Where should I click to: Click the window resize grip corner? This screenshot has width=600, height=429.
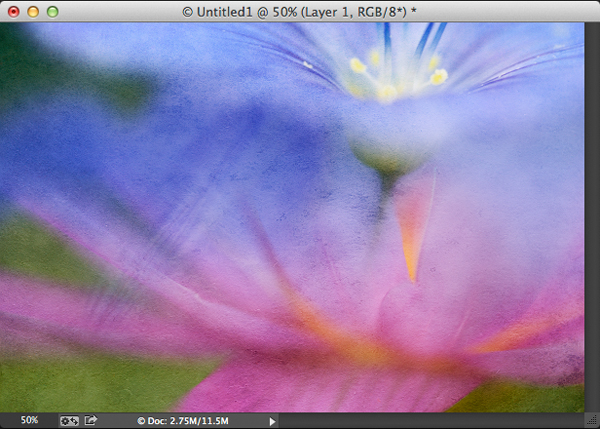click(592, 421)
